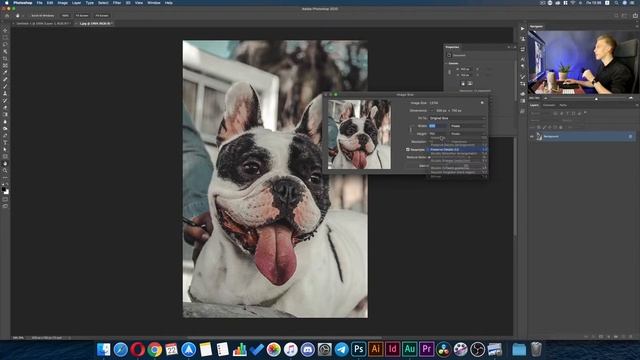
Task: Open Illustrator from the Dock
Action: 376,349
